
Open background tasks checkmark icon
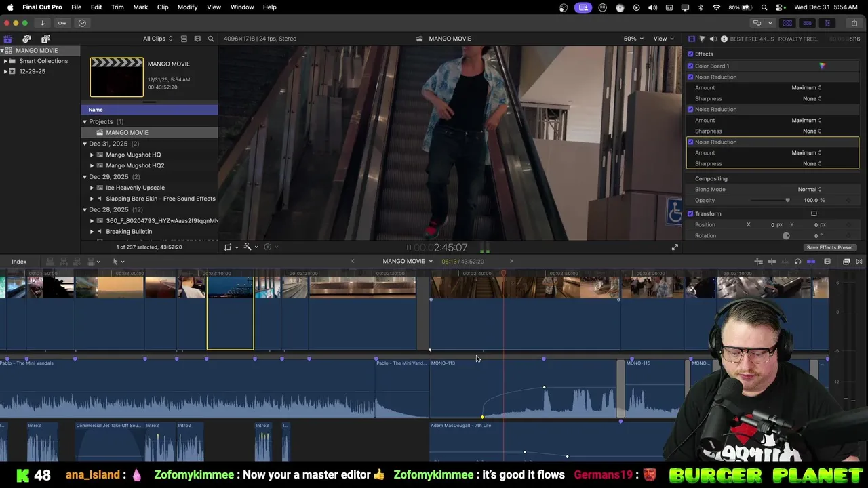point(82,23)
